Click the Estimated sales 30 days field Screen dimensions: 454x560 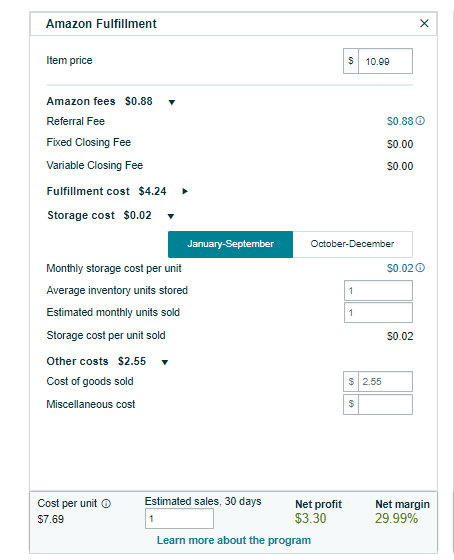point(179,519)
